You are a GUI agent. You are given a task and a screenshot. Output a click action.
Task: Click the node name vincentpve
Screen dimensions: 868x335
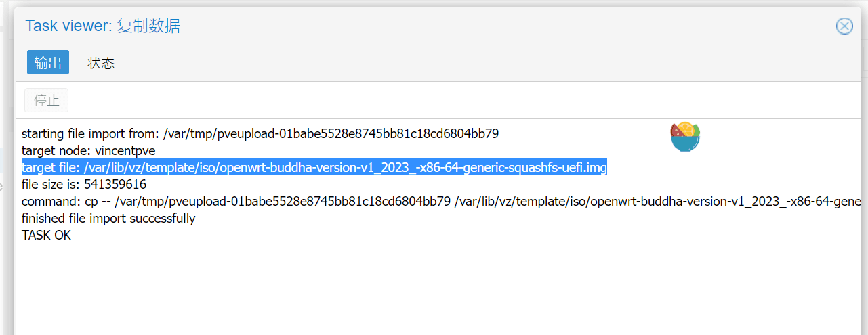125,151
